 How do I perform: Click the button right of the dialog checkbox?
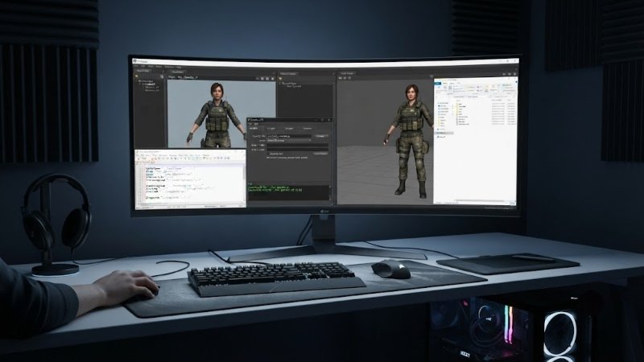click(x=320, y=154)
